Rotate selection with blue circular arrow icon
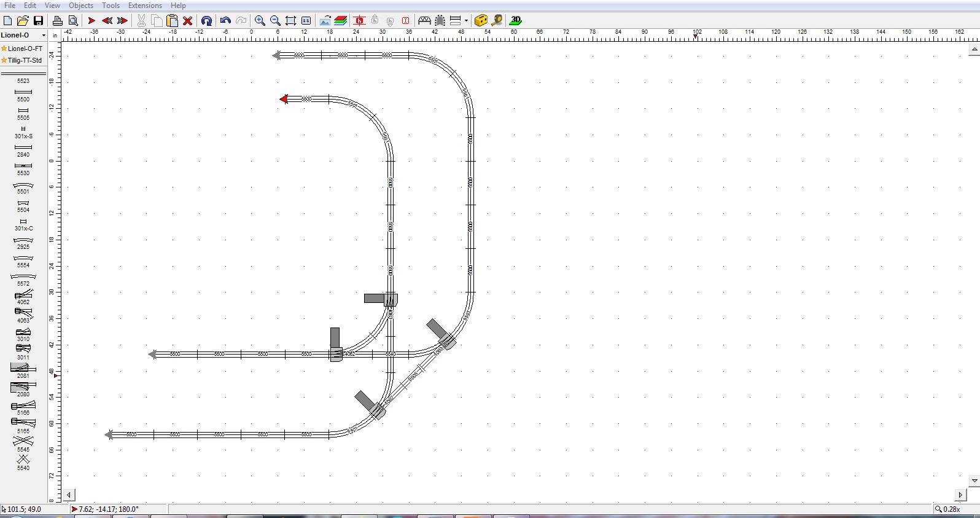 206,20
